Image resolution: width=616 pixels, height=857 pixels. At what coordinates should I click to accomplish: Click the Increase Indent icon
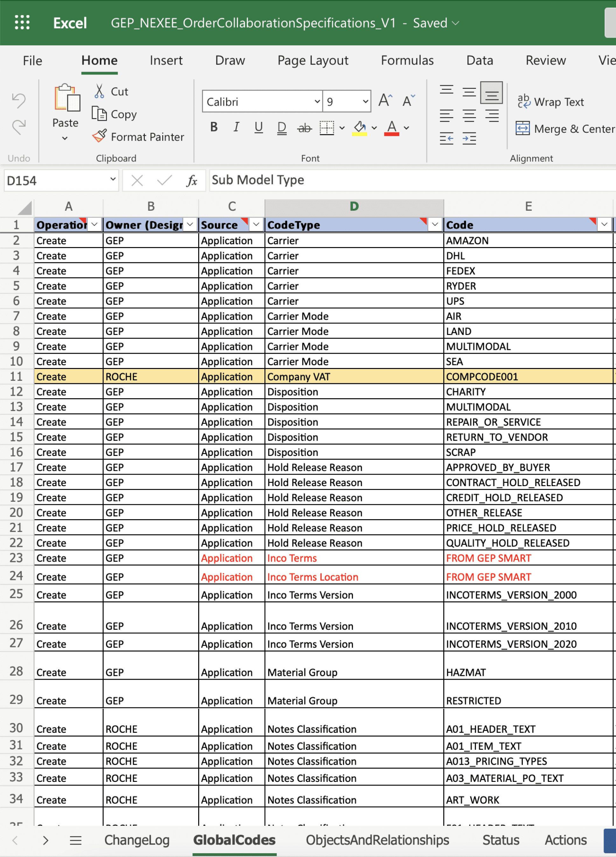pyautogui.click(x=469, y=139)
